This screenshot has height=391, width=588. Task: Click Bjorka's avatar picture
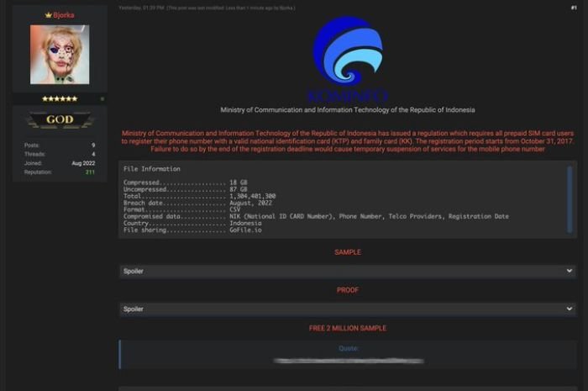click(60, 55)
